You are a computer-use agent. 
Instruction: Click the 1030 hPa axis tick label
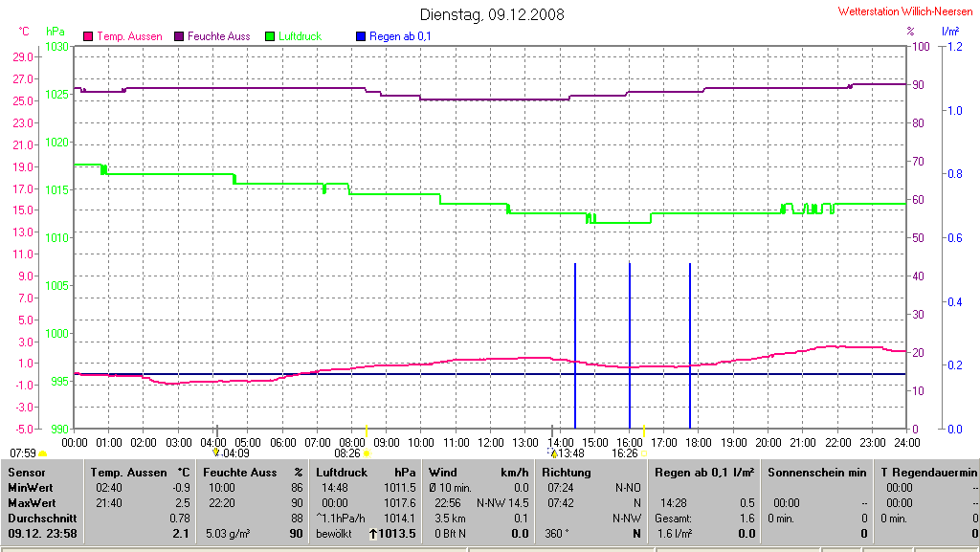[x=56, y=47]
